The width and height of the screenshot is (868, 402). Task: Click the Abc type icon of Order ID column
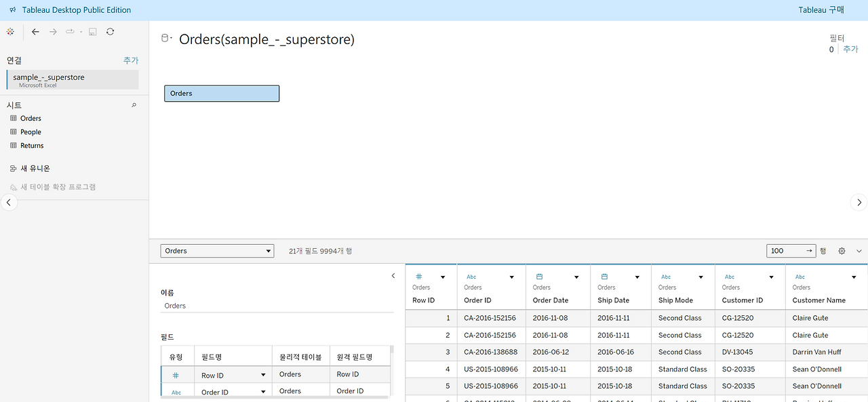[x=471, y=277]
